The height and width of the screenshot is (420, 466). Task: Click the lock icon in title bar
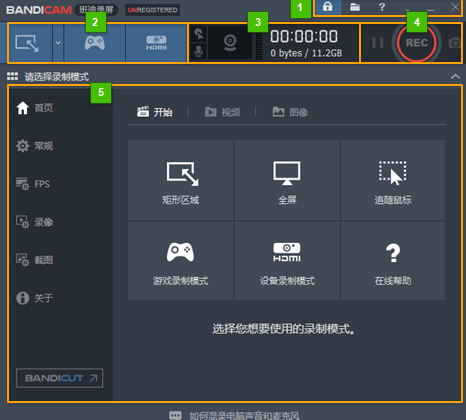pyautogui.click(x=328, y=7)
